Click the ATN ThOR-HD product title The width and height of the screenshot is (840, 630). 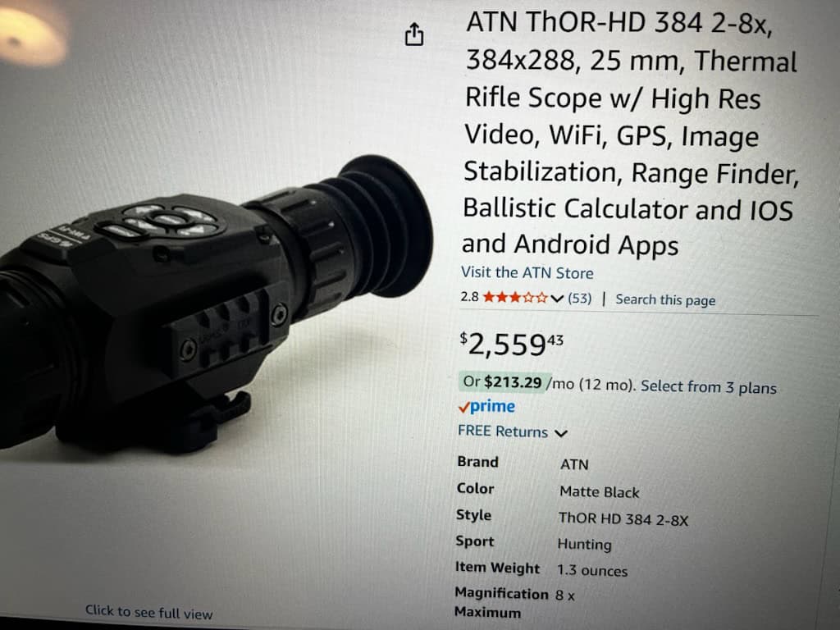[x=629, y=134]
